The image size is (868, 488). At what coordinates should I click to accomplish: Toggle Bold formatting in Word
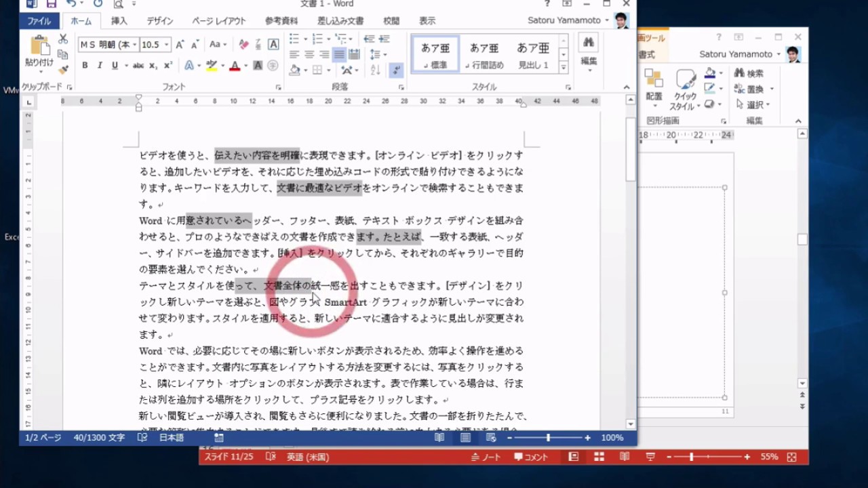point(85,66)
